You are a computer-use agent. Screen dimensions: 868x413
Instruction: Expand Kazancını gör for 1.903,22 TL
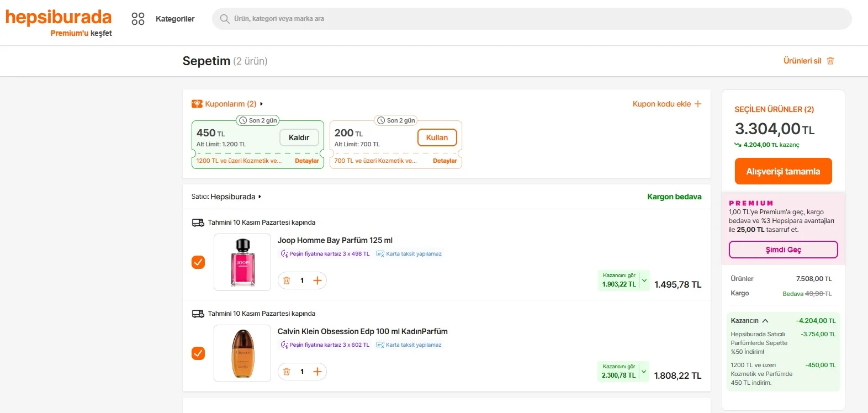(x=644, y=280)
